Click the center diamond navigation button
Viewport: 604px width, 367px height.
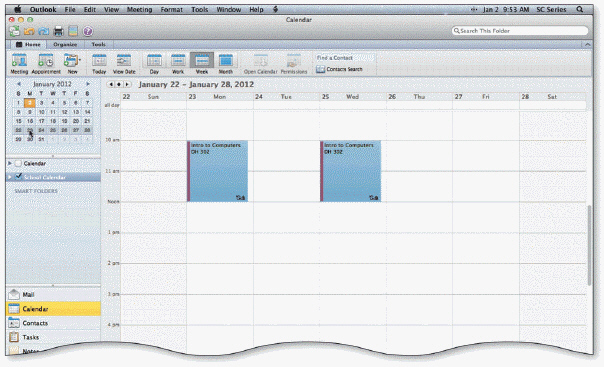tap(119, 84)
